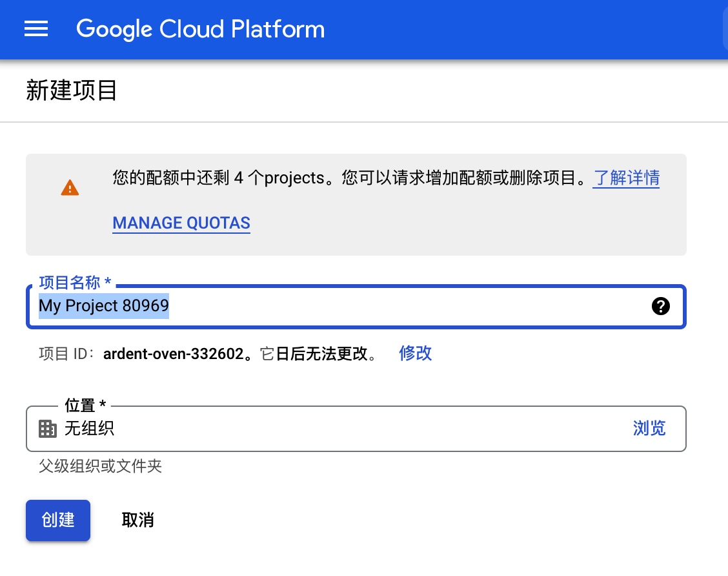Click the 父级组织或文件夹 helper text
The height and width of the screenshot is (576, 728).
(x=100, y=466)
